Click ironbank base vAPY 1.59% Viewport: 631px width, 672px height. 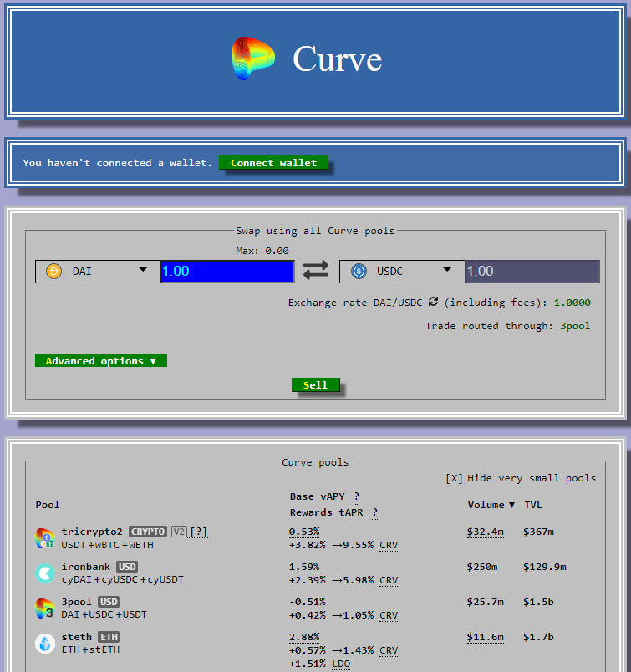(x=304, y=567)
